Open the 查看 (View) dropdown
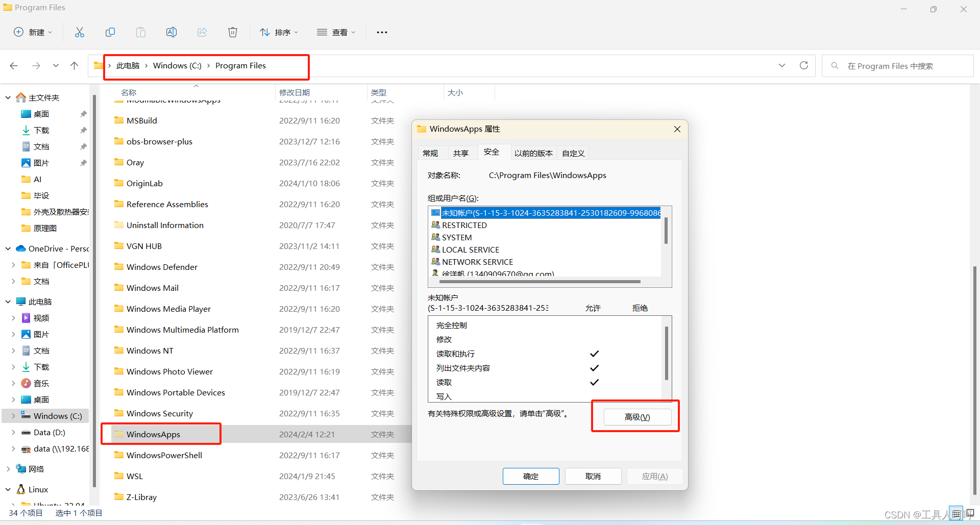 [336, 32]
